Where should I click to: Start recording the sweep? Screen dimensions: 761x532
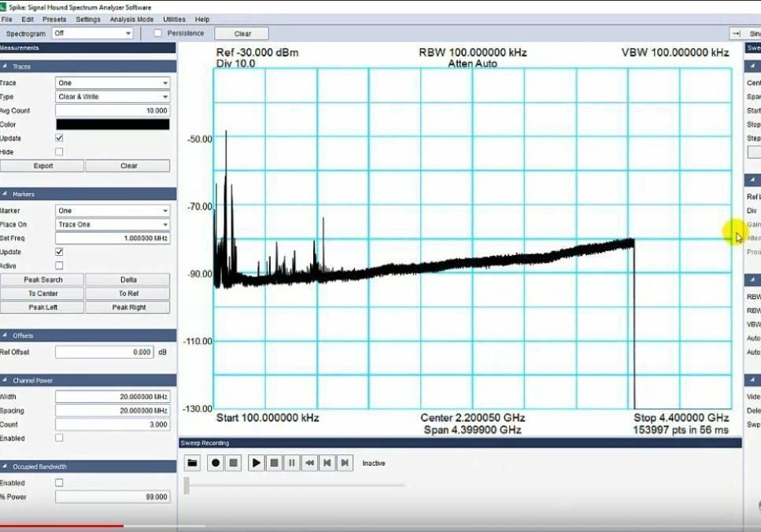click(x=215, y=463)
